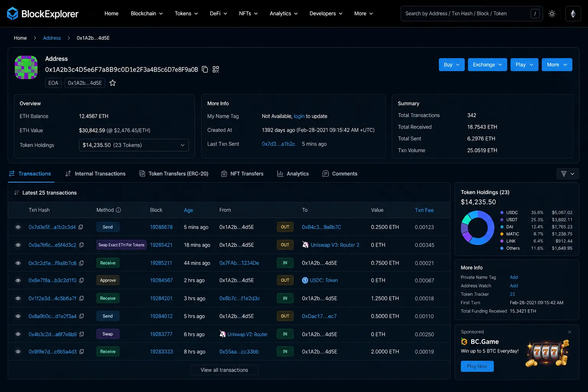Star this address as a favorite
This screenshot has width=588, height=392.
tap(113, 83)
